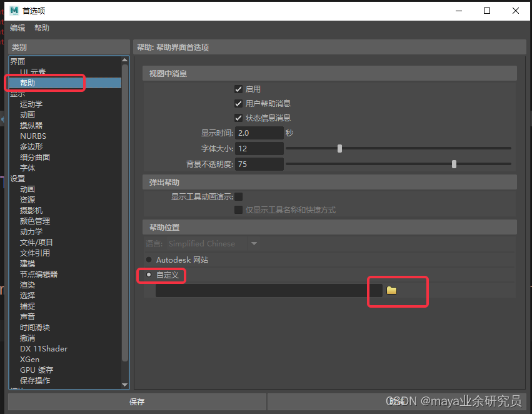Click the 显示时间 value field
This screenshot has width=532, height=414.
coord(259,133)
